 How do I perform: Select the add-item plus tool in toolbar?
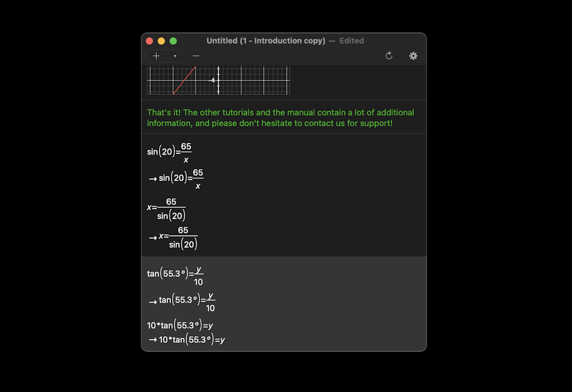click(x=156, y=56)
